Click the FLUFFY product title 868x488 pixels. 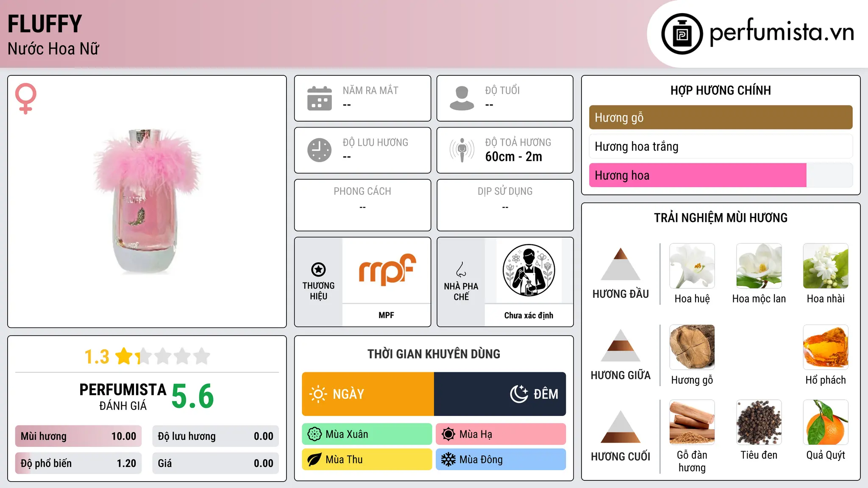pyautogui.click(x=45, y=24)
